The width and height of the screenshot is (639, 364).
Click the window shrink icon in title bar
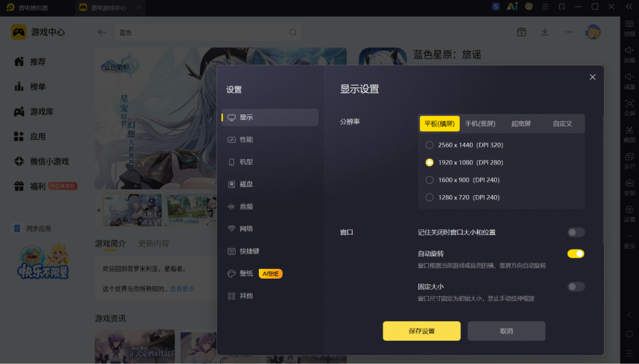point(562,7)
